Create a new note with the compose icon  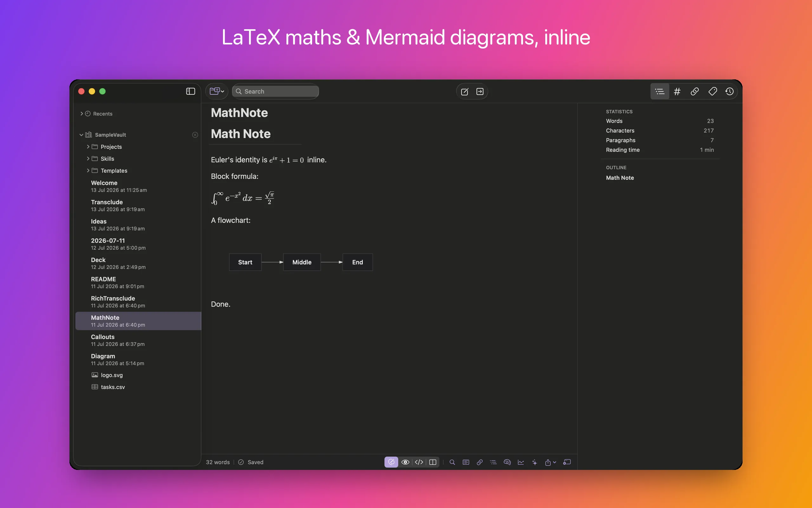point(465,91)
